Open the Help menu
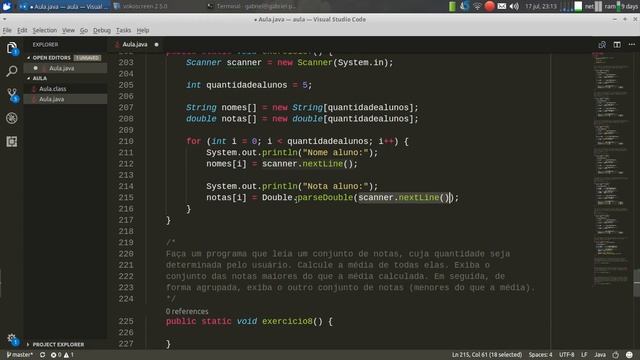Screen dimensions: 640x360 (142, 30)
